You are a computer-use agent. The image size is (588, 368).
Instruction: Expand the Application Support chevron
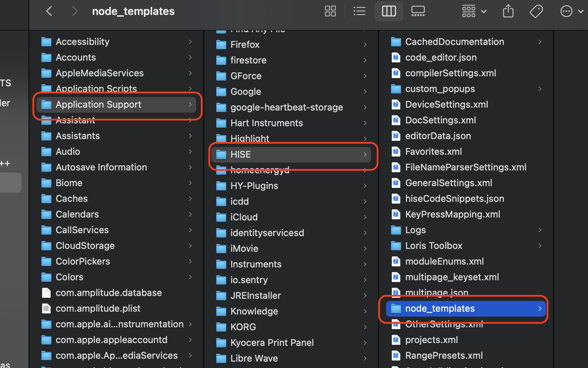click(x=190, y=104)
